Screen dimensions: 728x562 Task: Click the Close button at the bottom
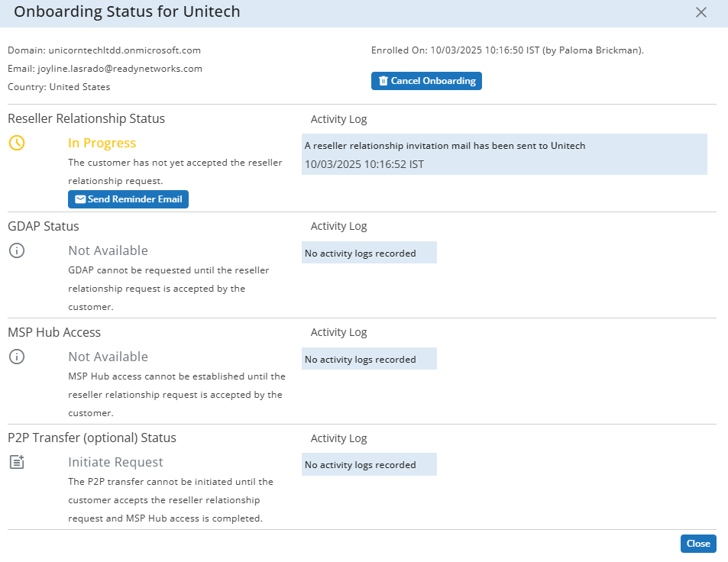pos(698,544)
